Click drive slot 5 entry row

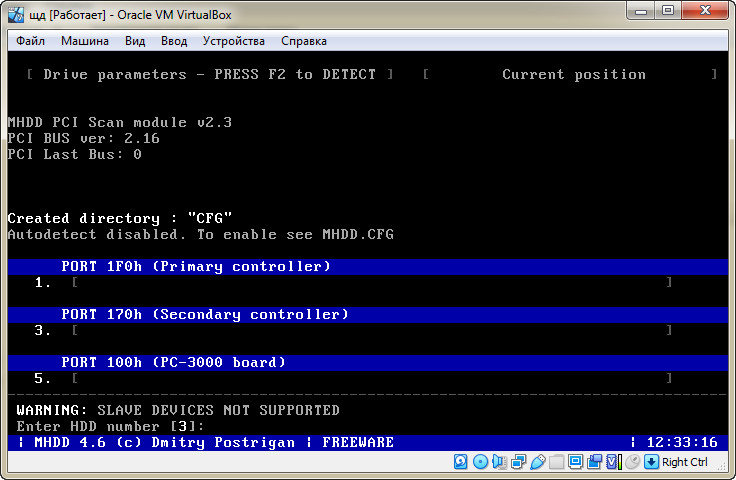[353, 378]
